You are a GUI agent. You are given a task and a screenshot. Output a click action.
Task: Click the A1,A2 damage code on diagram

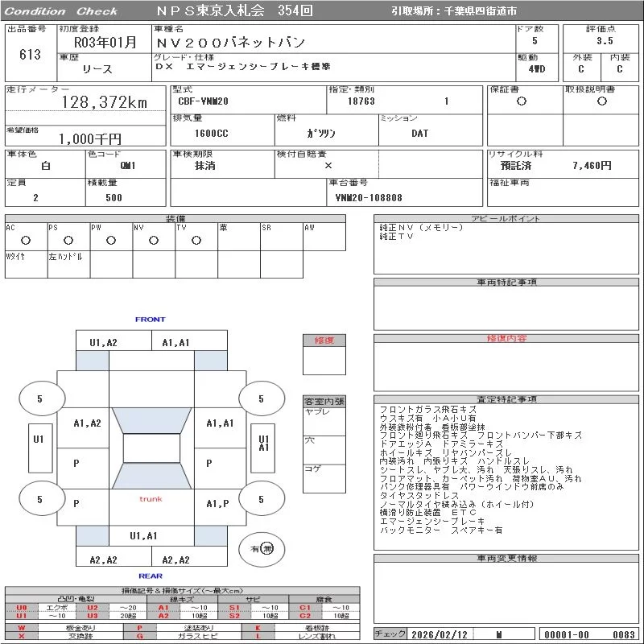coord(87,423)
